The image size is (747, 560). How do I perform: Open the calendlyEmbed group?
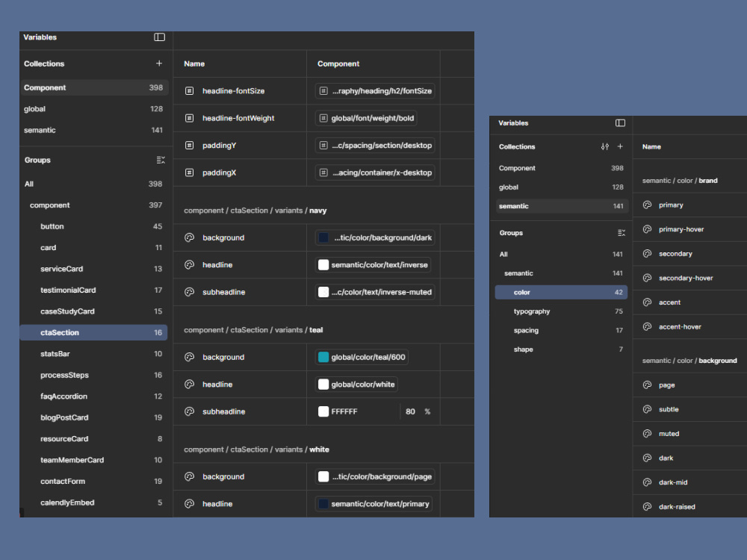click(x=94, y=503)
